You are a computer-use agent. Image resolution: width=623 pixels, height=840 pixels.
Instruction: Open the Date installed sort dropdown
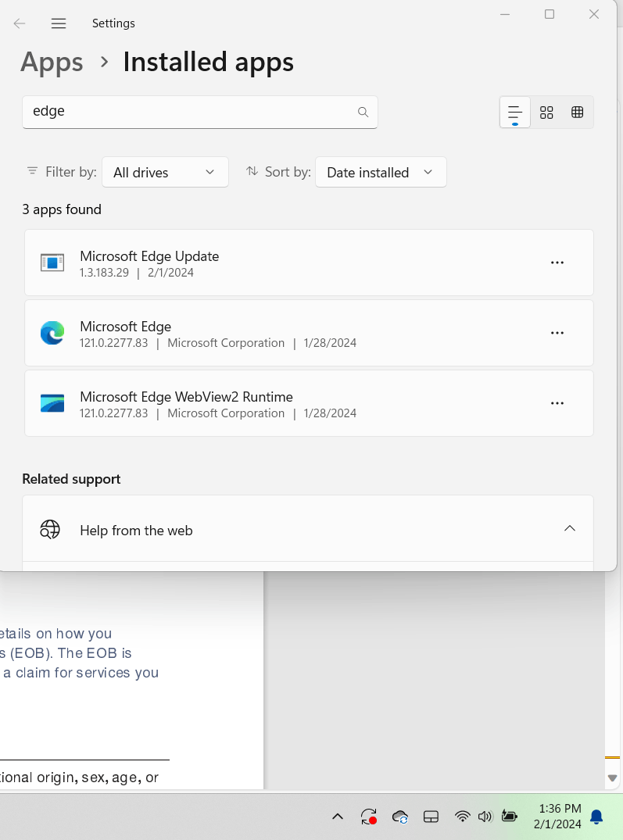click(x=381, y=172)
